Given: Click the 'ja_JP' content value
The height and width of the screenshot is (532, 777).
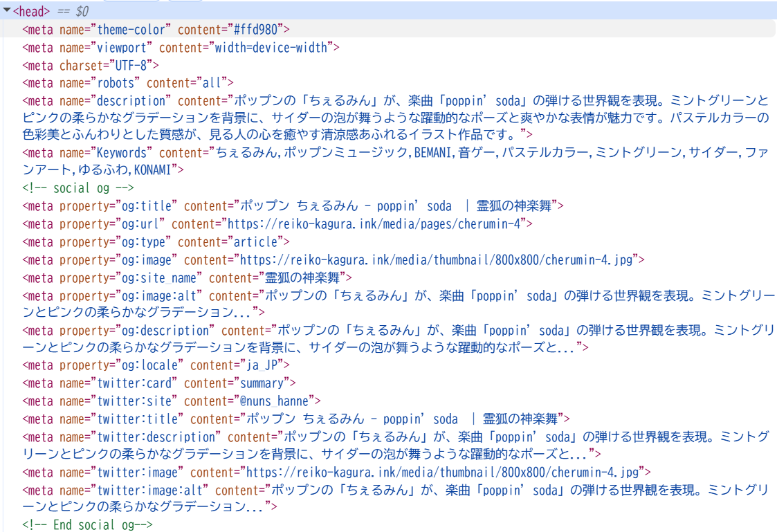Looking at the screenshot, I should (x=262, y=365).
